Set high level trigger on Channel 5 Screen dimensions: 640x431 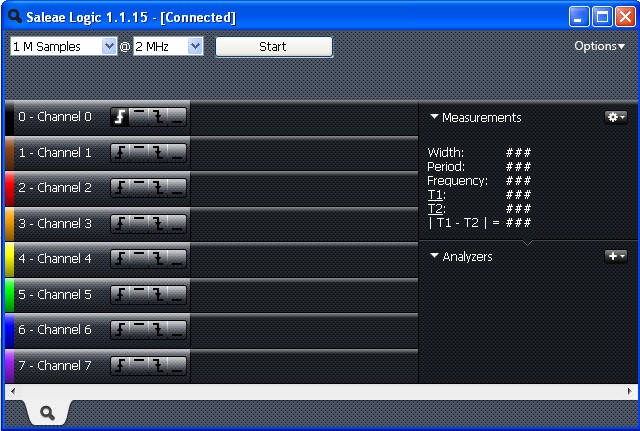coord(139,295)
